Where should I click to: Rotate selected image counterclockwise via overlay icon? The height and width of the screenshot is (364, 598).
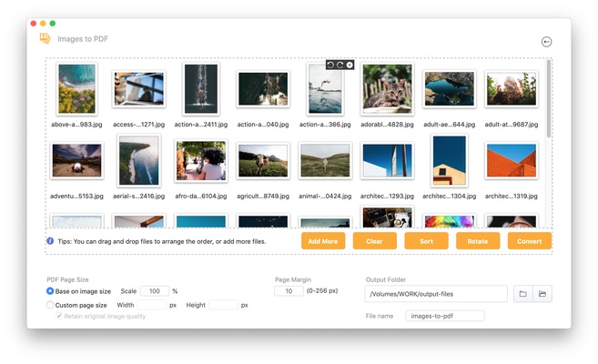tap(330, 66)
